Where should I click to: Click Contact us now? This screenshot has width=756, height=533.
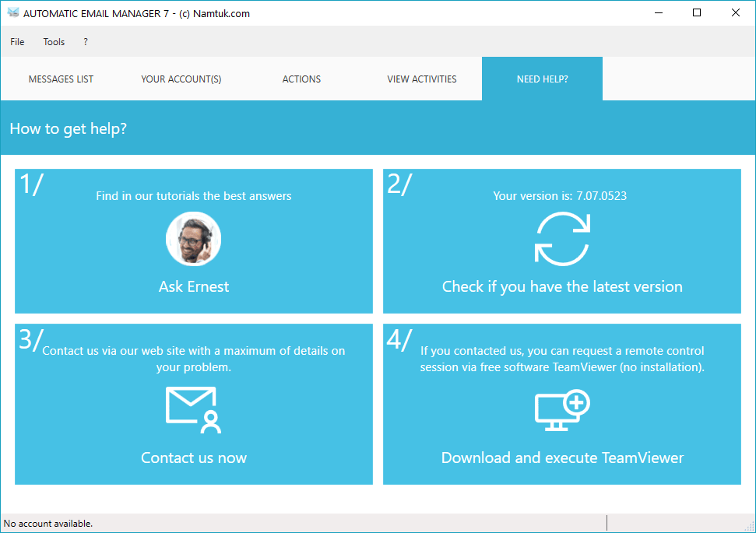point(194,458)
